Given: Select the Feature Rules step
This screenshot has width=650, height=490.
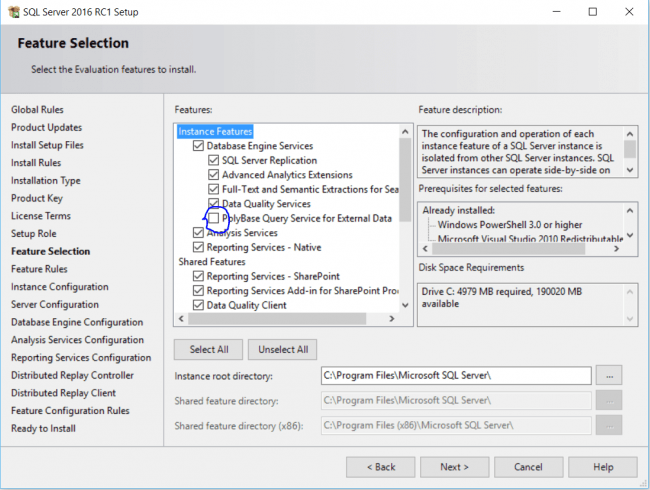Looking at the screenshot, I should 39,269.
